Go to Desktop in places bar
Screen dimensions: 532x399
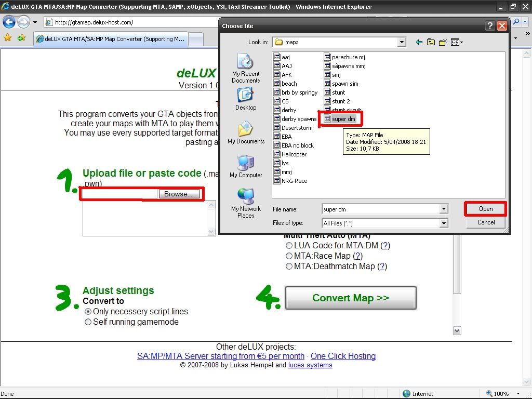click(246, 99)
